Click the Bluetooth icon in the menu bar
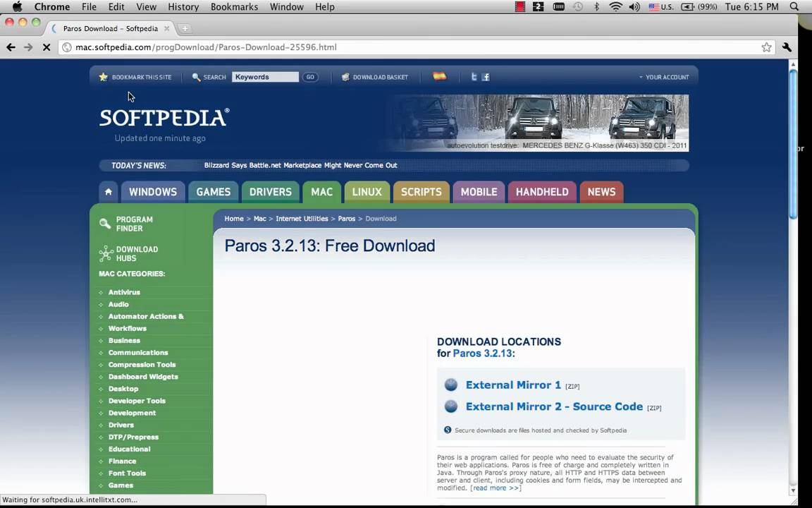This screenshot has width=812, height=508. click(596, 7)
